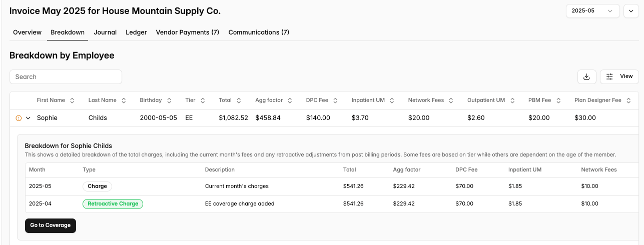Viewport: 644px width, 245px height.
Task: Sort by Birthday column icon
Action: (169, 100)
